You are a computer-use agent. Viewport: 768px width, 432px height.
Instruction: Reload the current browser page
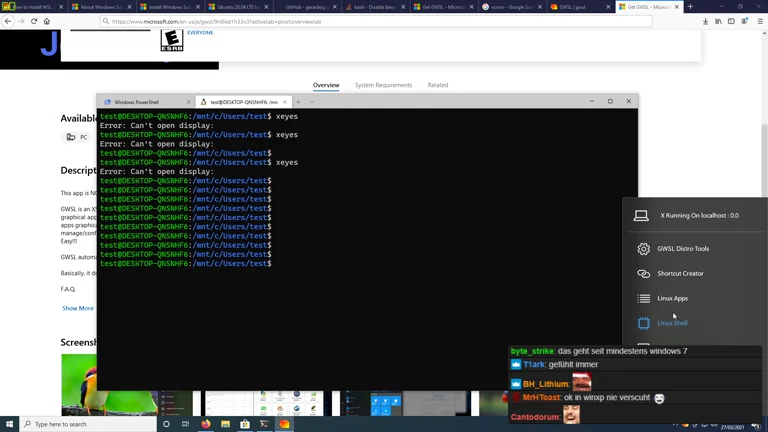pos(34,21)
